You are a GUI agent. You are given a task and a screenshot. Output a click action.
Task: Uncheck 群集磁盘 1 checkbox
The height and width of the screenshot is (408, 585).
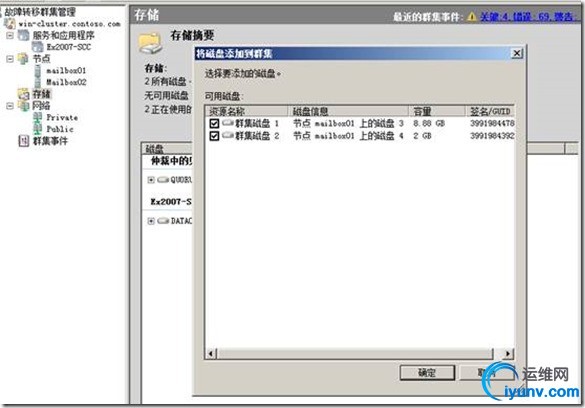(214, 123)
